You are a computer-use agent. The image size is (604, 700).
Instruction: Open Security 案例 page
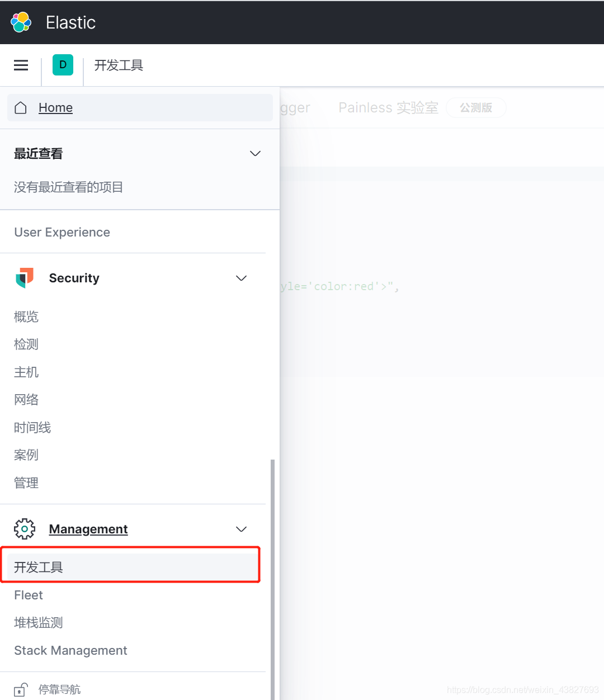pos(26,455)
